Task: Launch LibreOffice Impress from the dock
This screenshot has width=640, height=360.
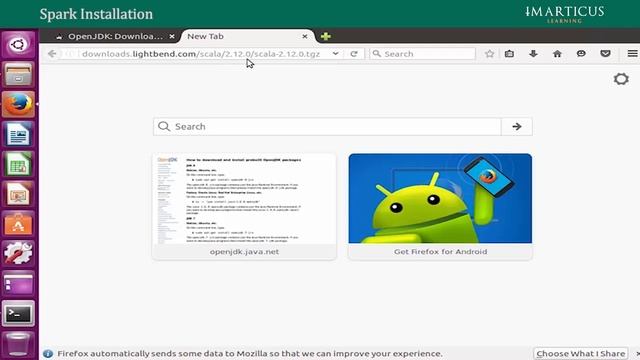Action: tap(18, 194)
